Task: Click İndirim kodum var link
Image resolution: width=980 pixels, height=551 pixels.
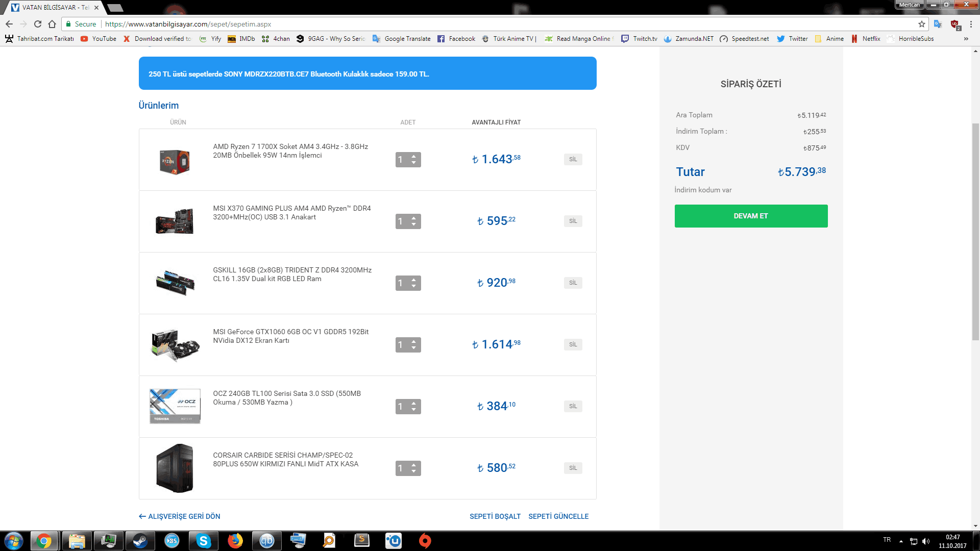Action: (x=703, y=190)
